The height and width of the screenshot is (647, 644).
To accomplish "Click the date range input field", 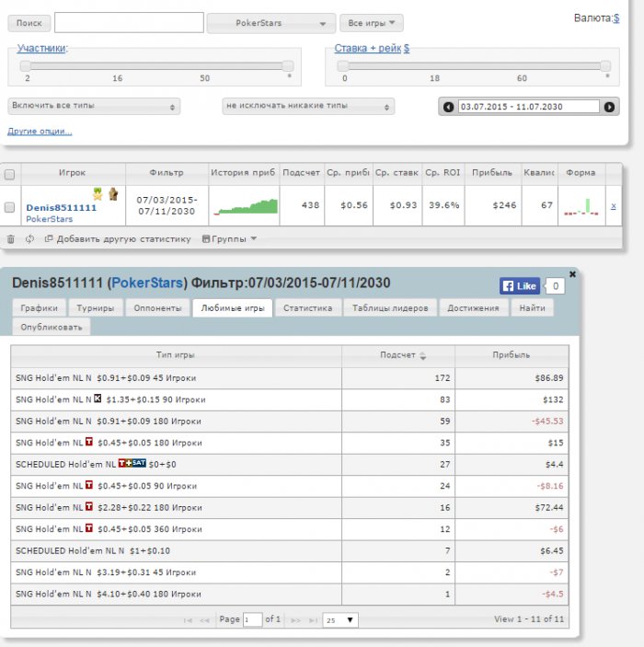I will [x=528, y=107].
